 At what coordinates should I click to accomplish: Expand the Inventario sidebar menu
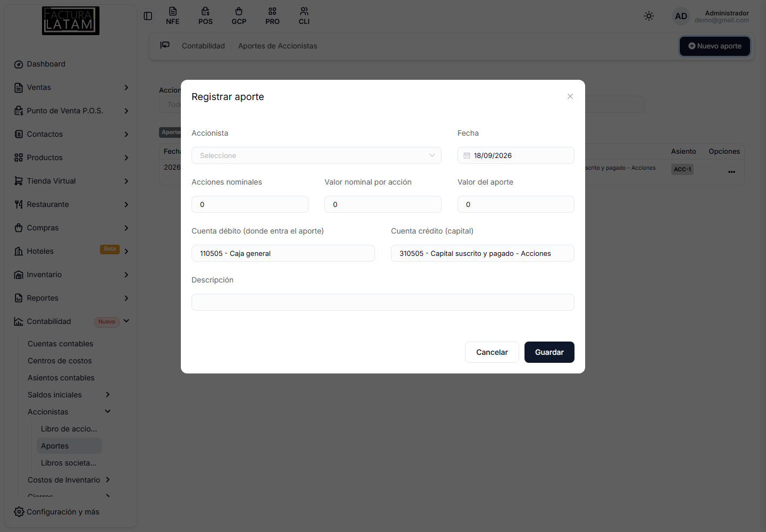pyautogui.click(x=71, y=275)
